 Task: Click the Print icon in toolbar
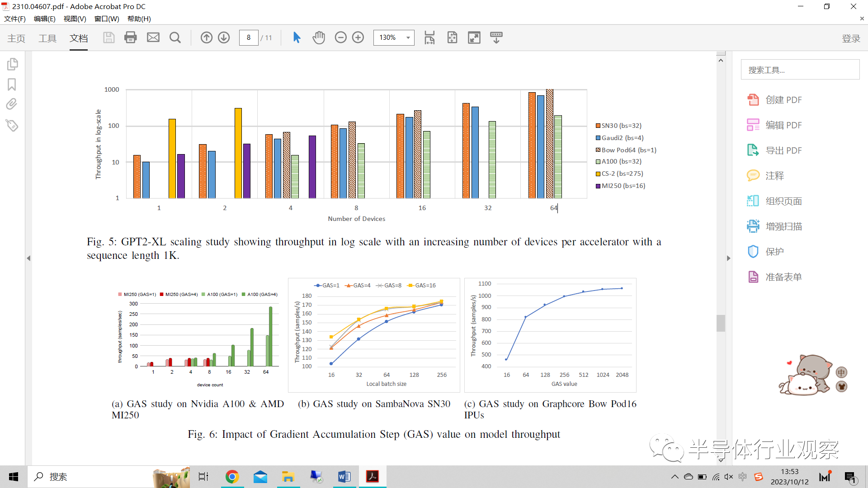click(131, 38)
